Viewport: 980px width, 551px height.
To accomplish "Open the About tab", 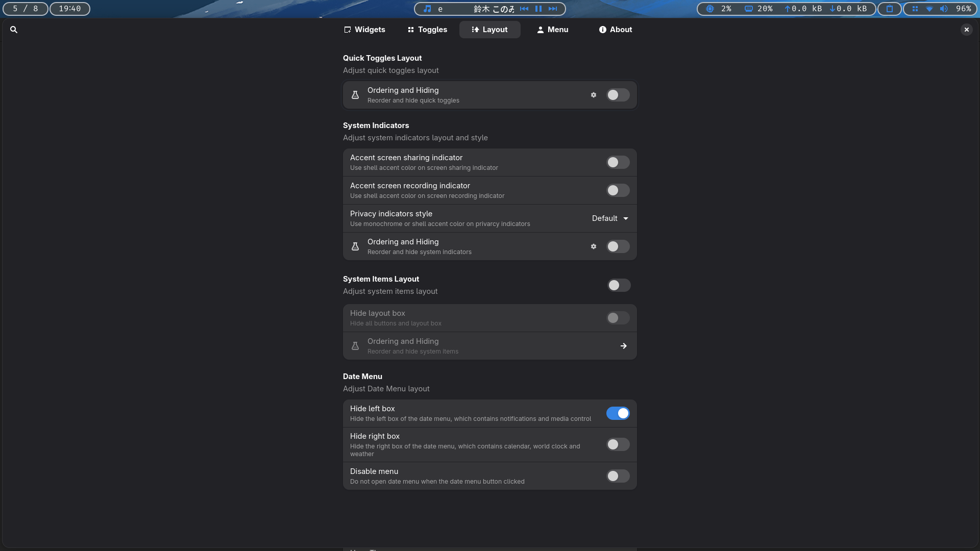I will (616, 30).
